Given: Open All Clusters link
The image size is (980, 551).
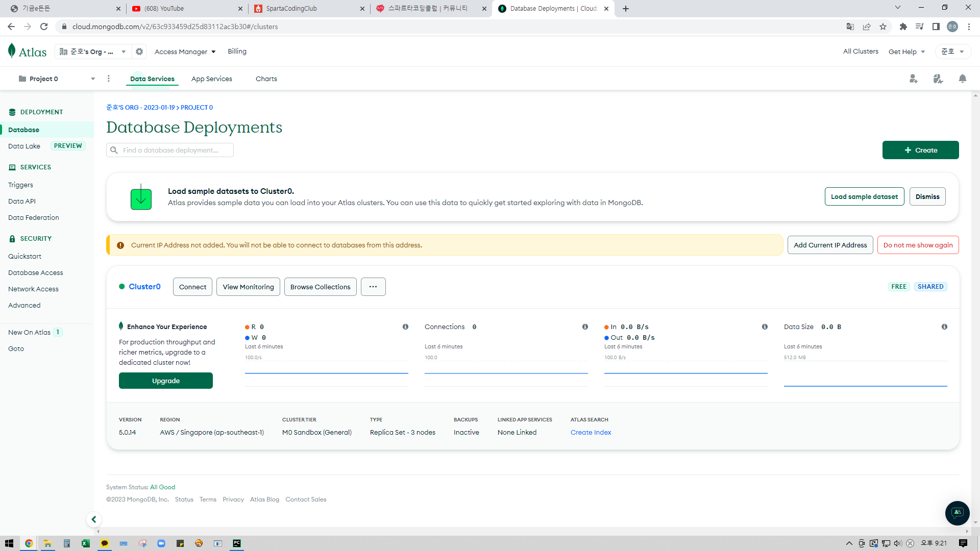Looking at the screenshot, I should click(861, 51).
